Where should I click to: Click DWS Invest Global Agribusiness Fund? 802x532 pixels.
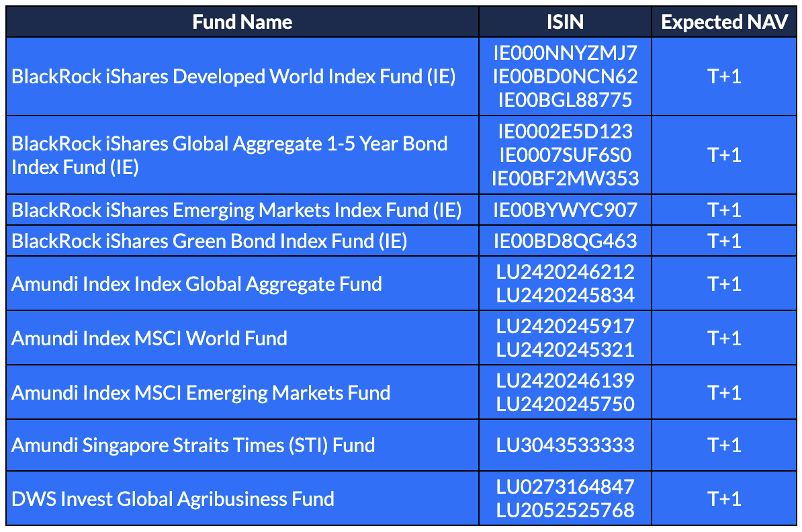pos(173,499)
